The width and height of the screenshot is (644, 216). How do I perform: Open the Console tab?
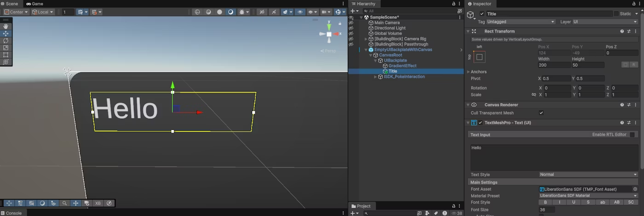pos(11,213)
